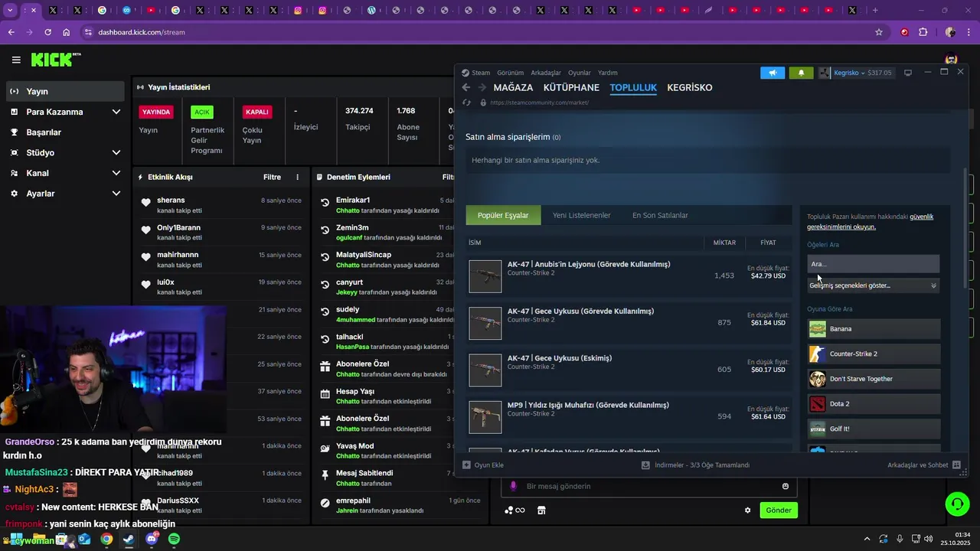This screenshot has width=980, height=551.
Task: Open KEGRİSKO profile tab in Steam
Action: (690, 87)
